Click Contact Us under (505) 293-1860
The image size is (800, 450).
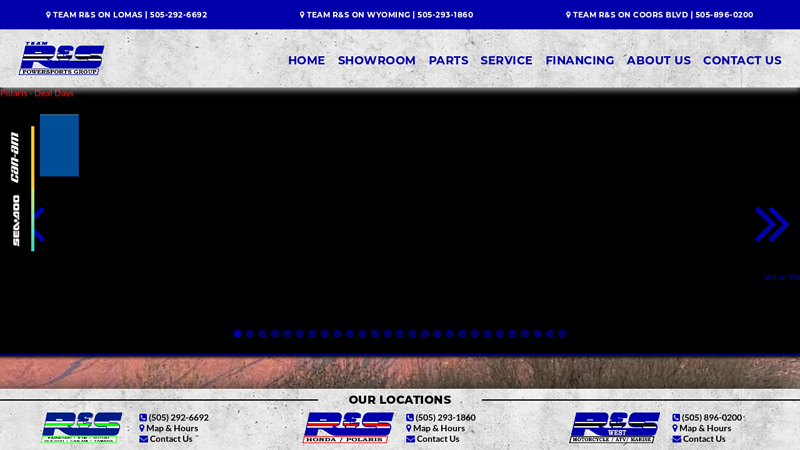pos(438,439)
